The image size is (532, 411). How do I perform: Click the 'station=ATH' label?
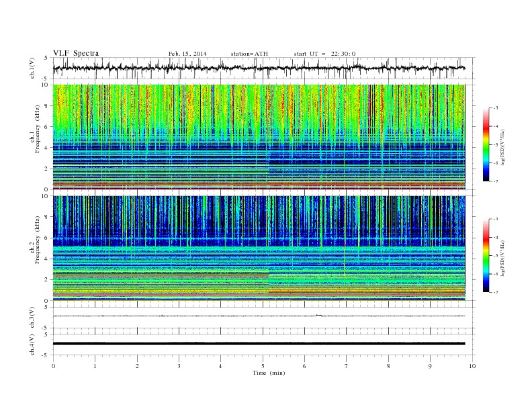pyautogui.click(x=249, y=54)
